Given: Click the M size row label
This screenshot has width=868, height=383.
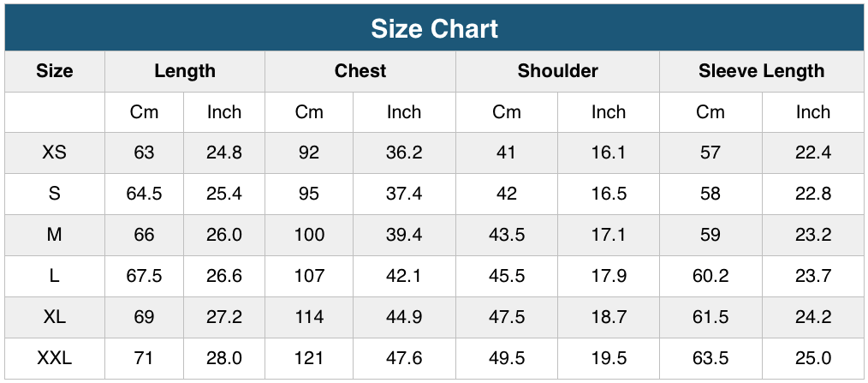Looking at the screenshot, I should (x=55, y=235).
